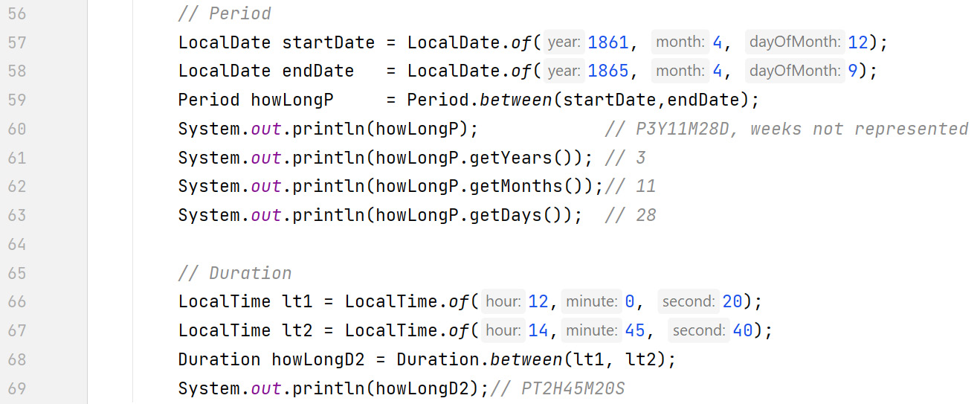The height and width of the screenshot is (404, 980).
Task: Click println(howLongD2) statement
Action: click(334, 388)
